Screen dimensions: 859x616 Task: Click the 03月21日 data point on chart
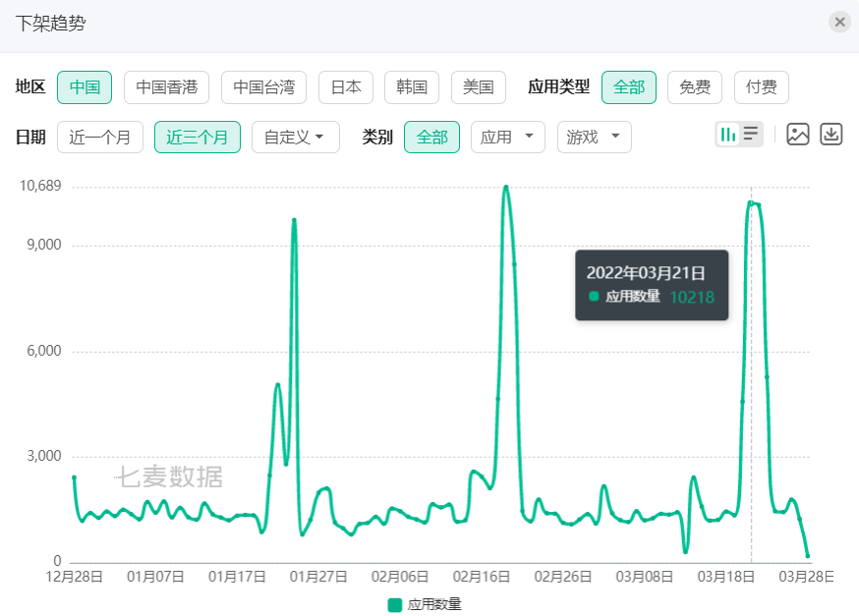751,203
